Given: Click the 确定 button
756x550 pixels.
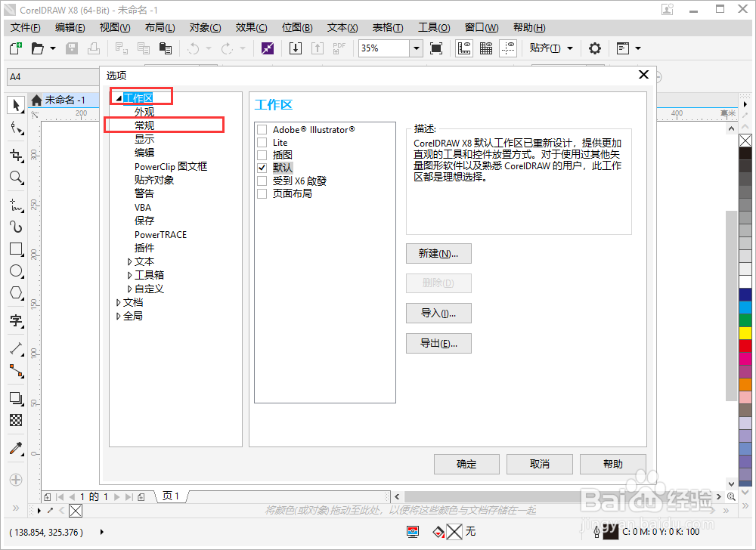Looking at the screenshot, I should point(466,464).
